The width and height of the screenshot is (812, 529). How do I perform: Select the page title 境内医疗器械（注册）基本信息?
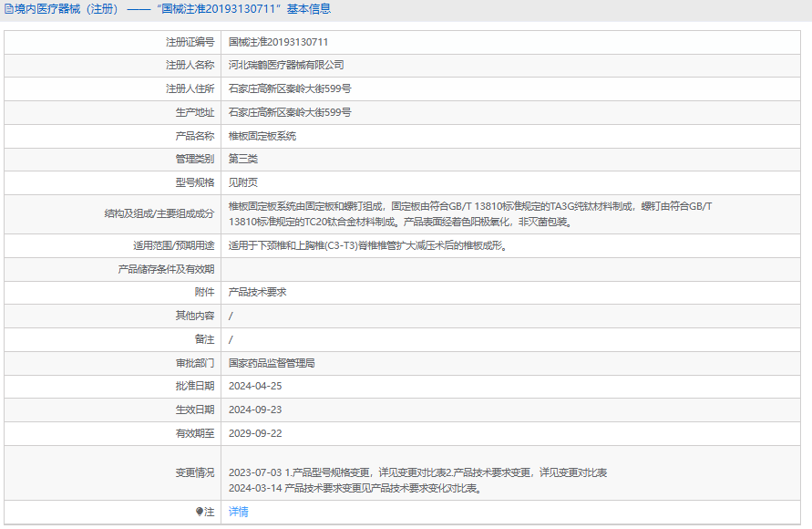[168, 9]
